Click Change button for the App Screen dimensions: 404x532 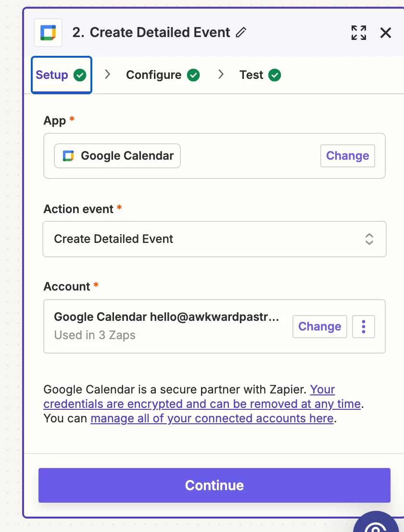point(347,156)
